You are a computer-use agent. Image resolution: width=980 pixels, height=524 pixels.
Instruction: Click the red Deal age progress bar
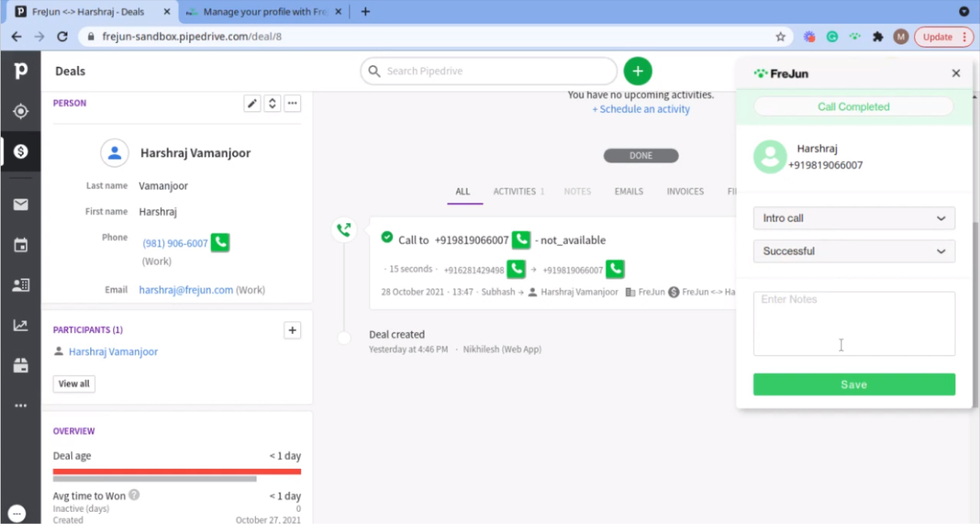[177, 471]
